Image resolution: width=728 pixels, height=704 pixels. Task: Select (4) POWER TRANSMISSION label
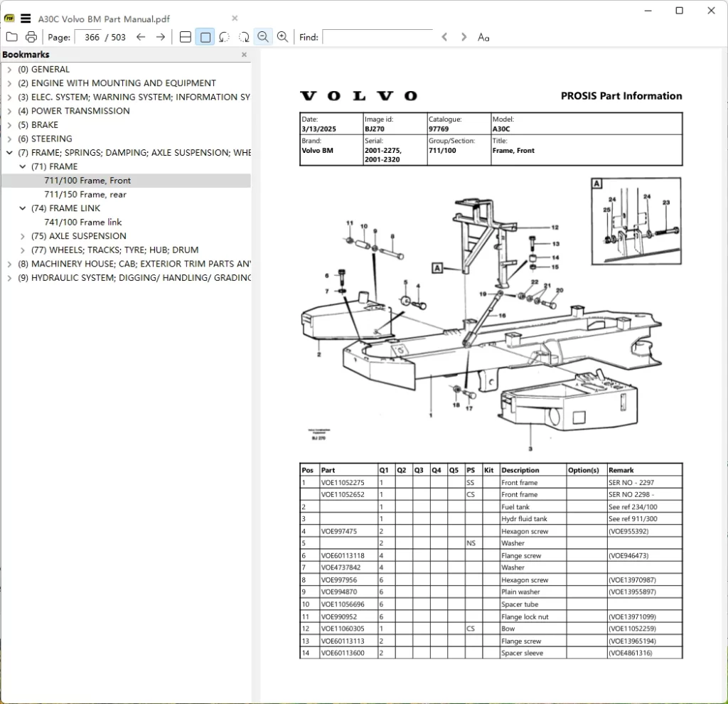pos(74,111)
